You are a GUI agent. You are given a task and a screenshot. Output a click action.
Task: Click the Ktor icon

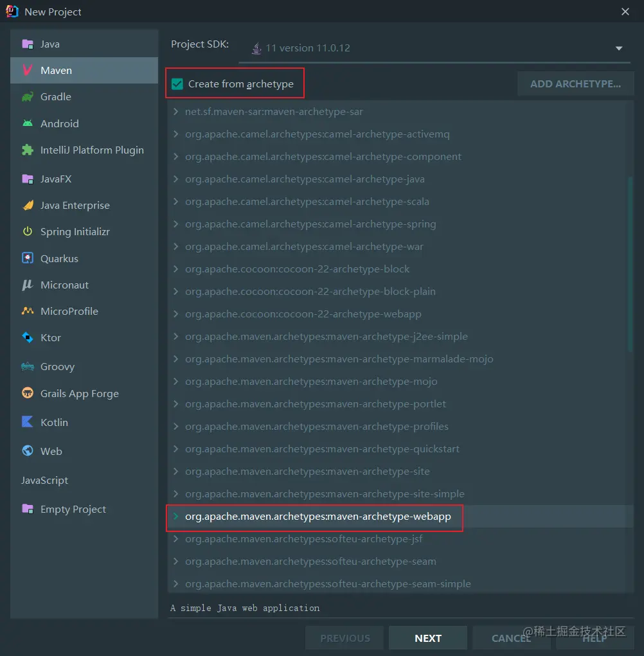pyautogui.click(x=28, y=337)
